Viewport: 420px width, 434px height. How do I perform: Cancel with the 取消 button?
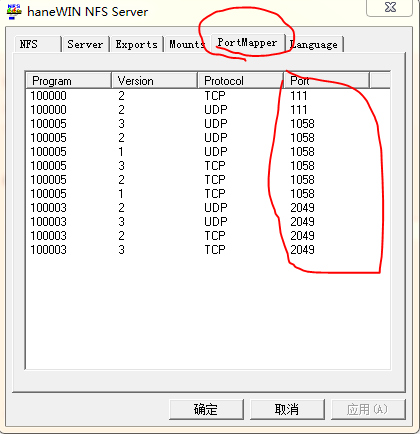(287, 409)
